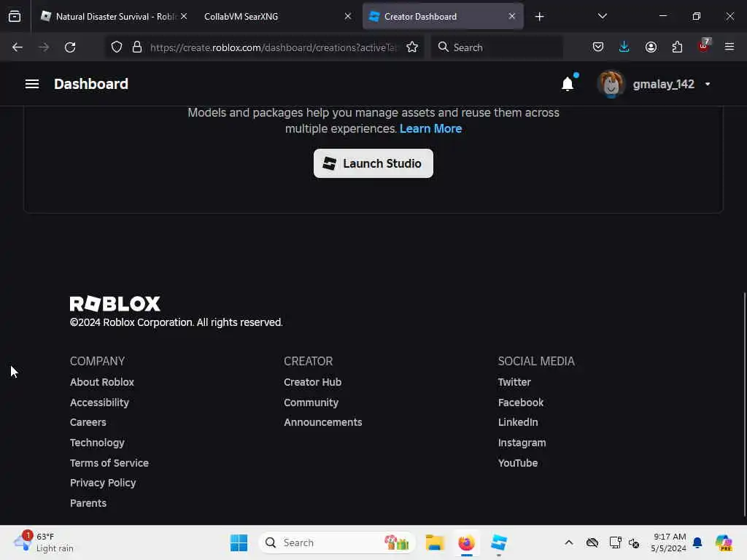Click the OneDrive cloud tray icon
Viewport: 747px width, 560px height.
(x=592, y=542)
